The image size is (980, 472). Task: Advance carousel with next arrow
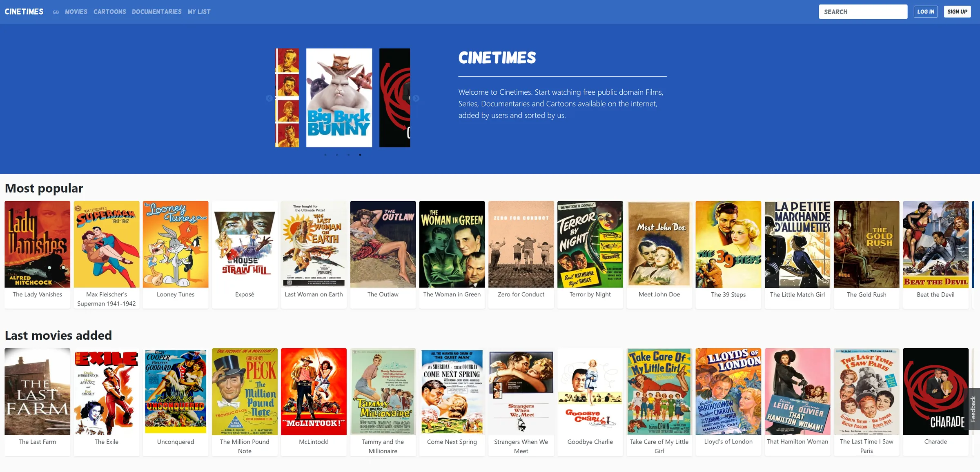[x=416, y=98]
